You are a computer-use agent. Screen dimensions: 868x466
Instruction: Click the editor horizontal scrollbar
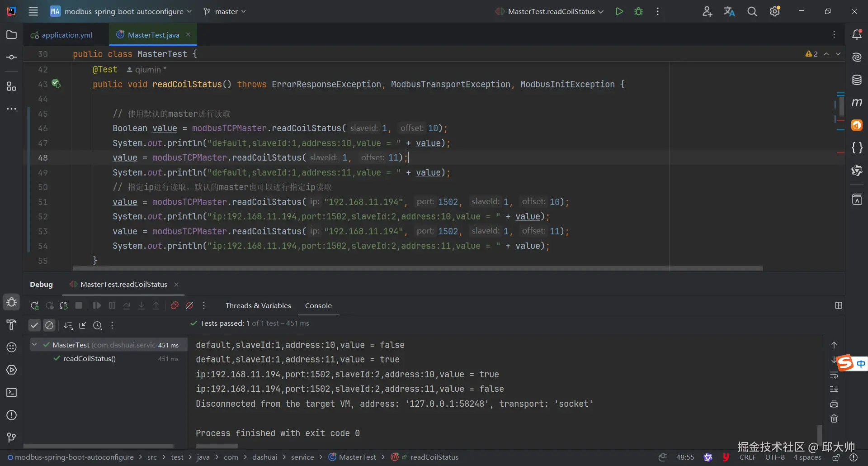[417, 268]
